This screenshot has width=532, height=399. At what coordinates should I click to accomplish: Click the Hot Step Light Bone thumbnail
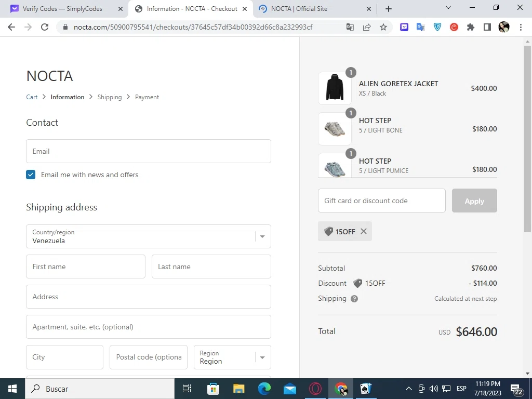(335, 129)
